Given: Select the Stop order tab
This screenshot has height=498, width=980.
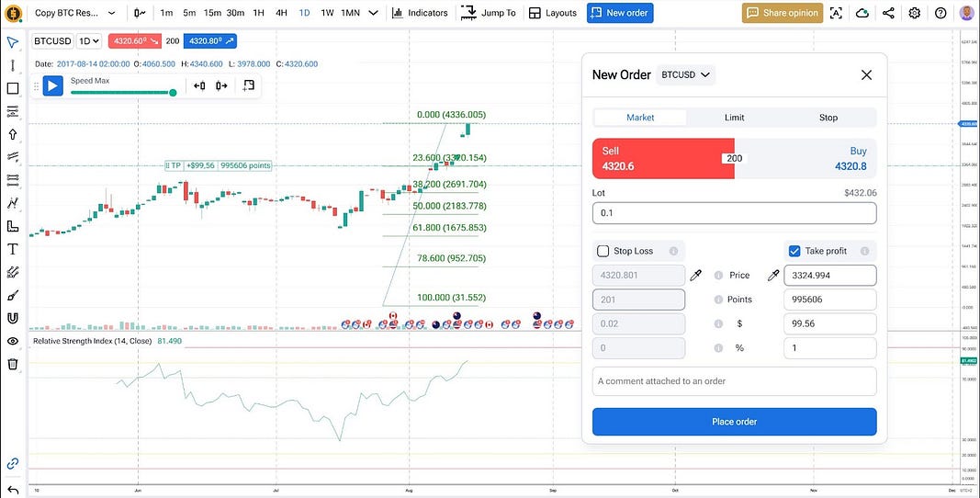Looking at the screenshot, I should click(x=828, y=117).
